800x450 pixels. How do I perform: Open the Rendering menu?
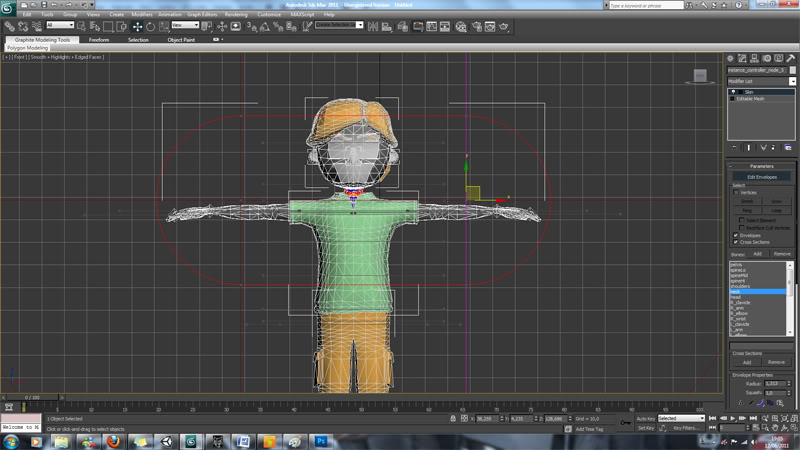(236, 15)
